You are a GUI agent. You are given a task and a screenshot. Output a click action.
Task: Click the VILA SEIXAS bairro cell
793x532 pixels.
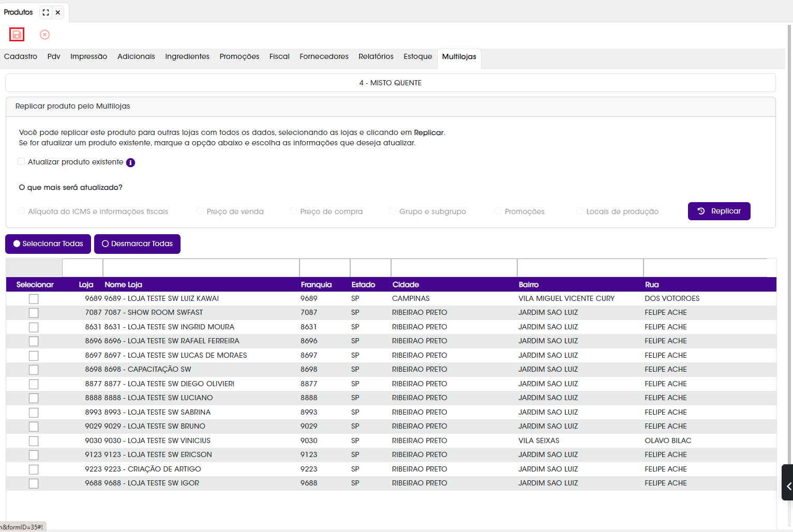click(539, 441)
